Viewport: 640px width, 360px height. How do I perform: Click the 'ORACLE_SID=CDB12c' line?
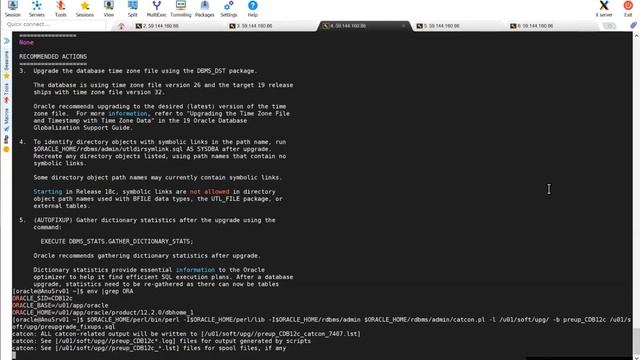[x=42, y=298]
